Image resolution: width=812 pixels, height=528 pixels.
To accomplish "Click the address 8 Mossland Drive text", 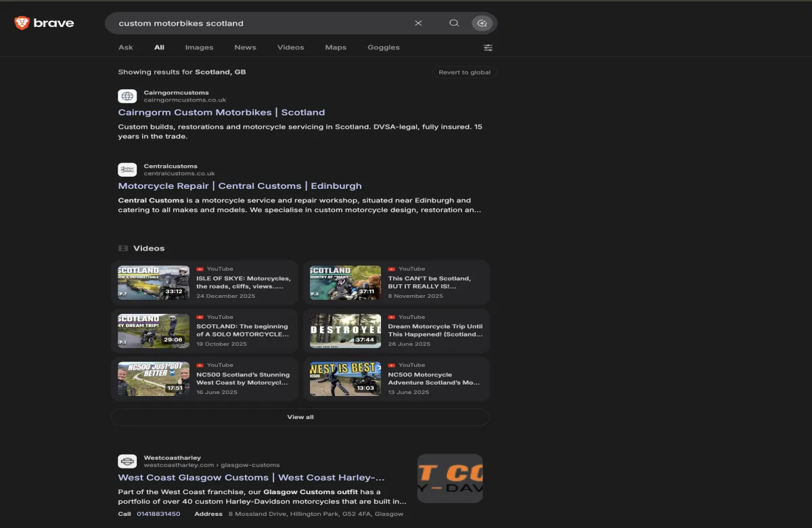I will 316,514.
